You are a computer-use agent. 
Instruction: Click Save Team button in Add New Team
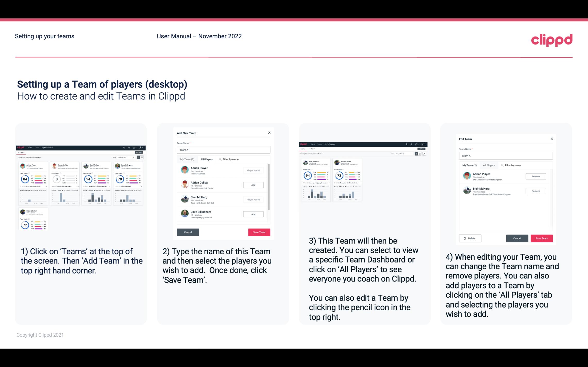pyautogui.click(x=259, y=232)
